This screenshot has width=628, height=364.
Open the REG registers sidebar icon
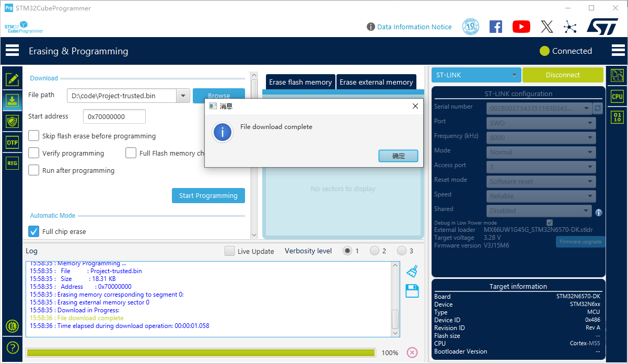12,163
